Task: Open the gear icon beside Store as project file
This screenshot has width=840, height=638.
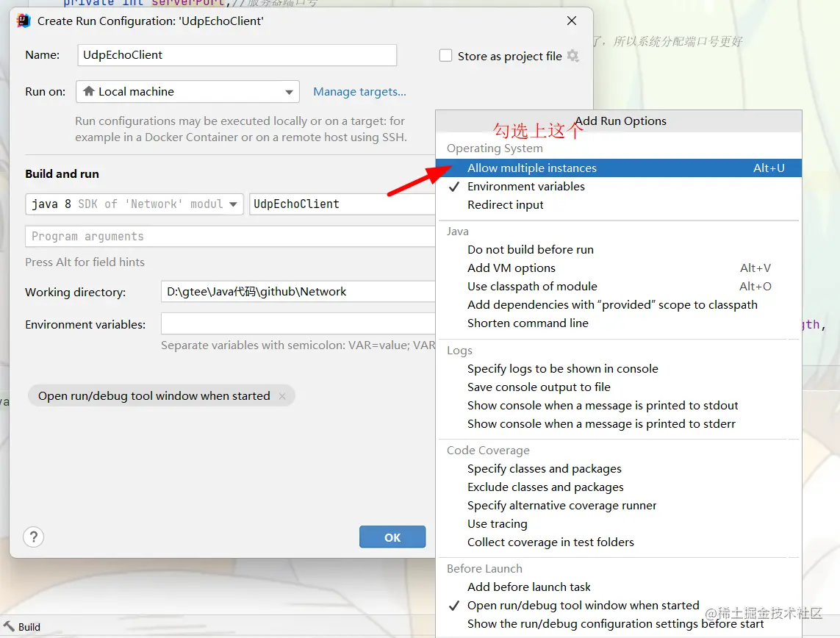Action: (572, 56)
